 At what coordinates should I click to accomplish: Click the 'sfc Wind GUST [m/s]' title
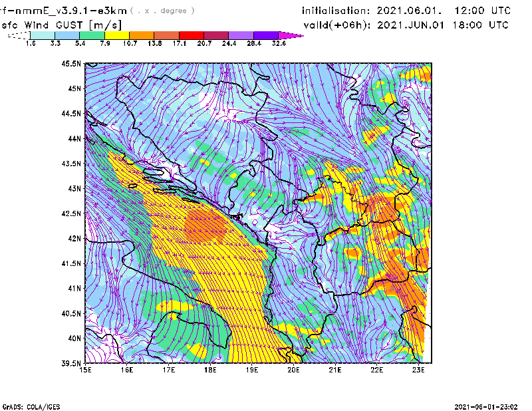(x=61, y=25)
